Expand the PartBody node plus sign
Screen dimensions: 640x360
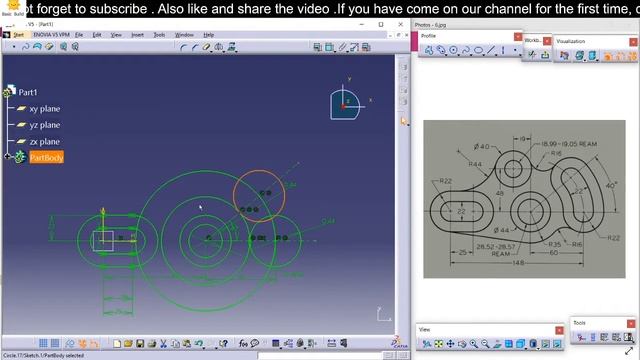click(x=7, y=156)
